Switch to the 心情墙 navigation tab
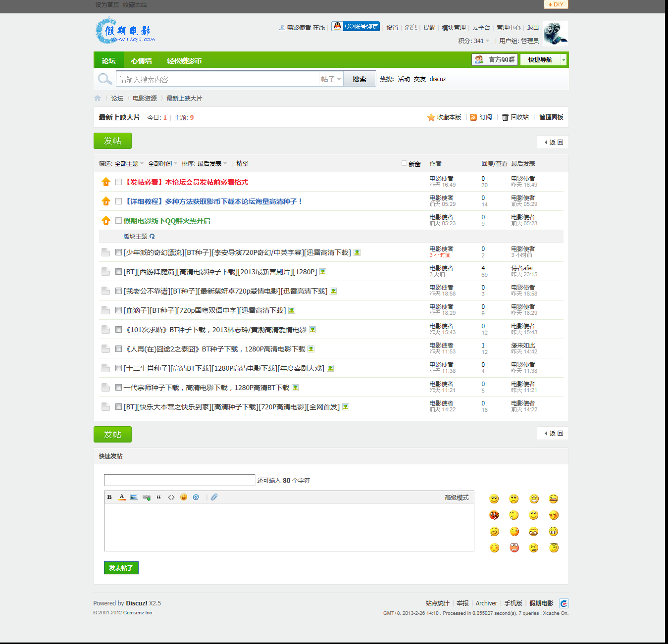Image resolution: width=668 pixels, height=644 pixels. 141,61
